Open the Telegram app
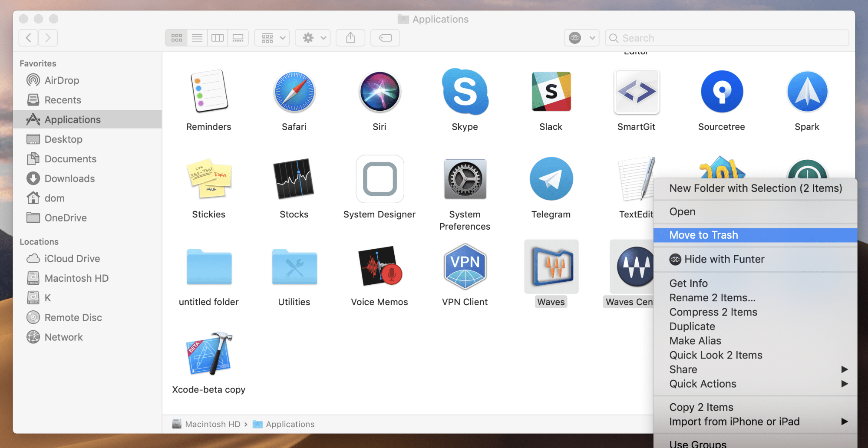Image resolution: width=868 pixels, height=448 pixels. [x=551, y=179]
